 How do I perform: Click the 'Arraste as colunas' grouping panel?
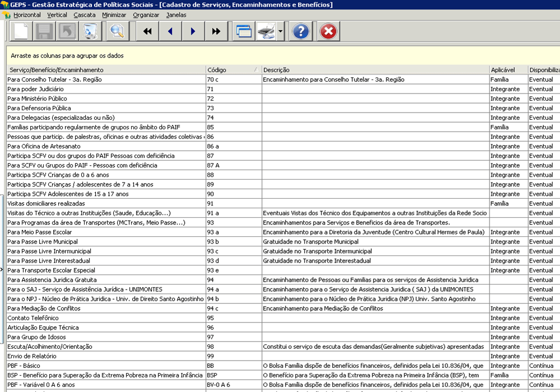point(283,55)
